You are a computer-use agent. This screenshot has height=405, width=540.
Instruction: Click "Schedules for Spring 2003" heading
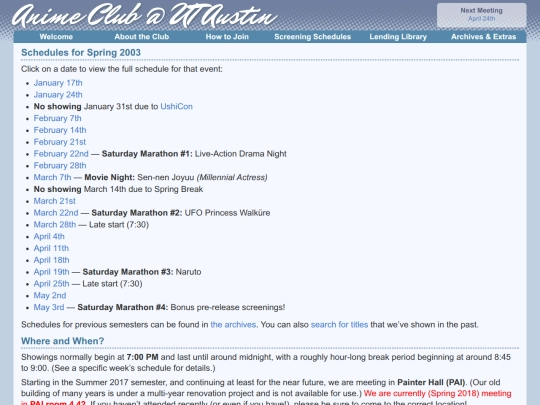[81, 53]
